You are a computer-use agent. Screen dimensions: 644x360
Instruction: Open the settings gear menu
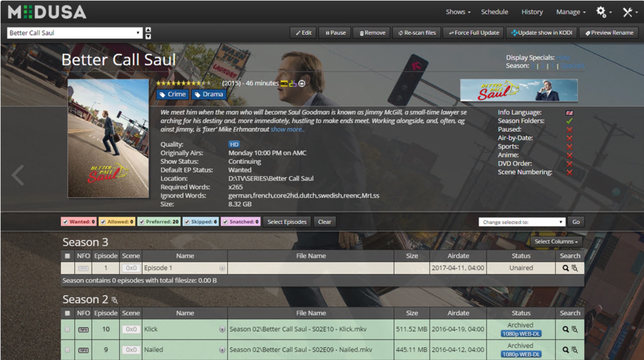(x=603, y=12)
